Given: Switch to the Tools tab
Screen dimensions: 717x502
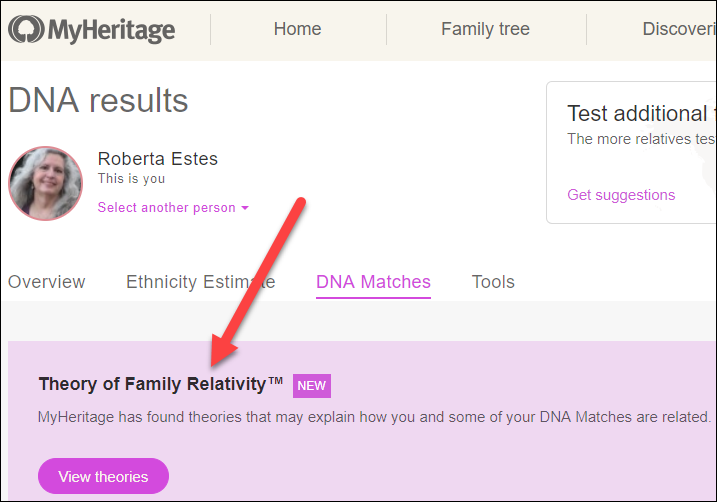Looking at the screenshot, I should tap(493, 282).
